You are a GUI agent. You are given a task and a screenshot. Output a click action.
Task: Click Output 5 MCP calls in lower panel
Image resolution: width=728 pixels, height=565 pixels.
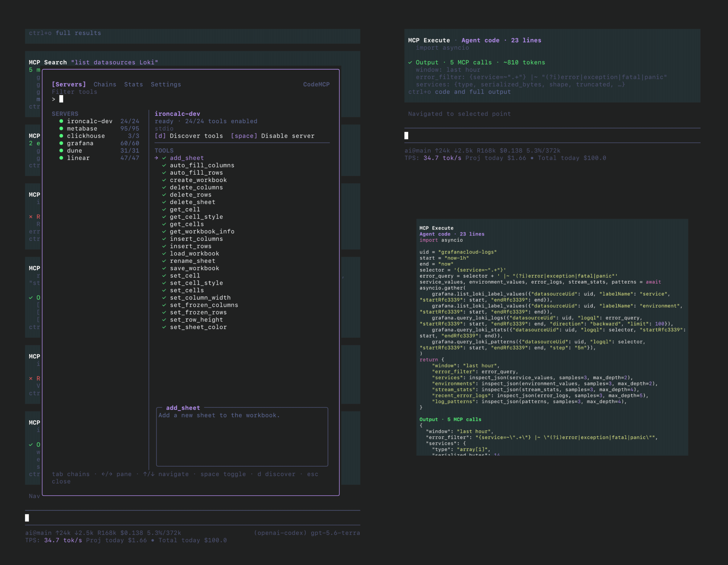tap(450, 419)
